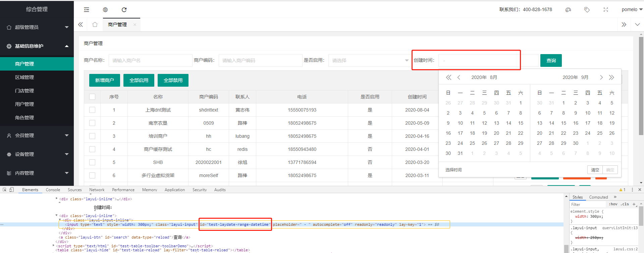Click the globe icon in the top bar

[x=105, y=10]
